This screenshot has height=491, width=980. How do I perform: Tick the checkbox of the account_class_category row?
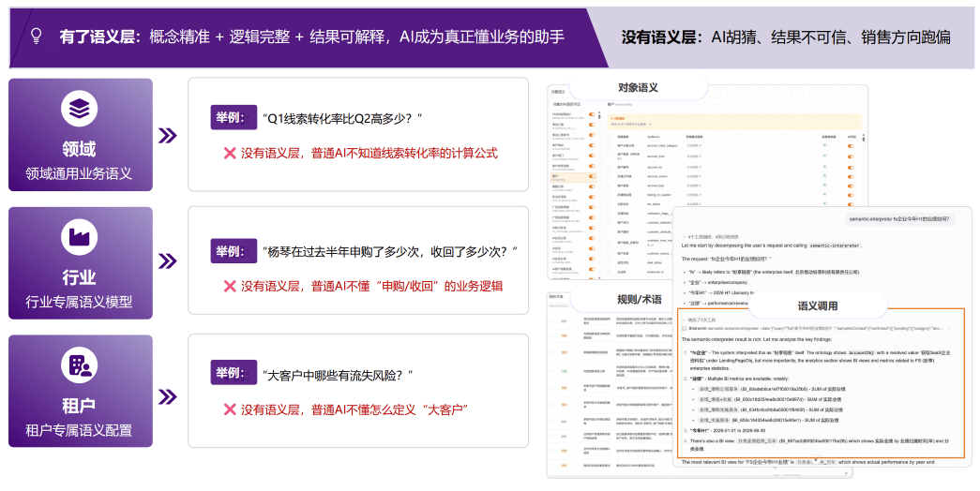tap(609, 145)
